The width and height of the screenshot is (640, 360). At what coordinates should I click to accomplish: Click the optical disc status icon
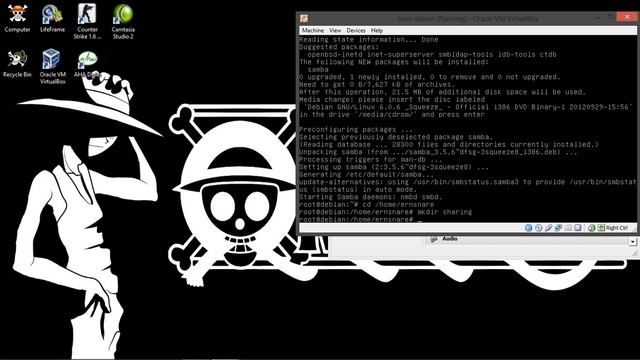[538, 228]
